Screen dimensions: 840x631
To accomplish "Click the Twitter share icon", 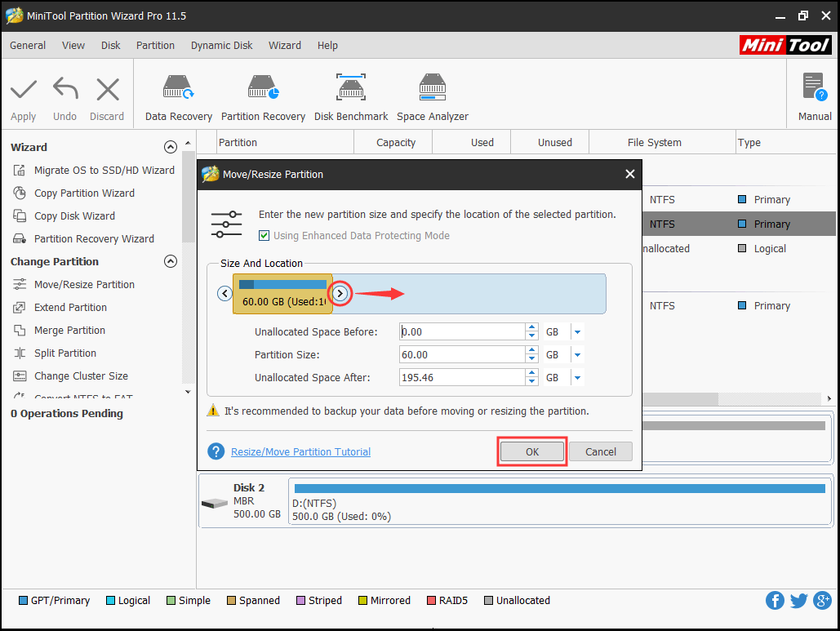I will point(798,601).
